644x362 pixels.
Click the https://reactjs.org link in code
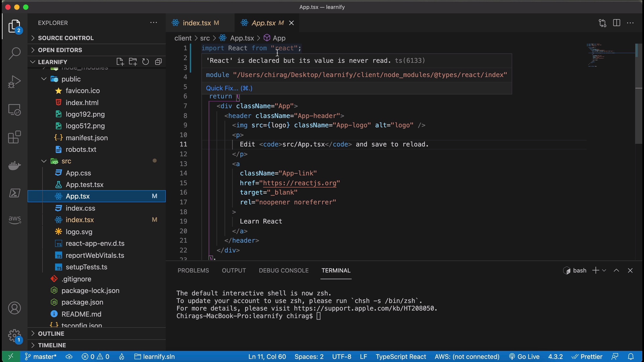(300, 183)
